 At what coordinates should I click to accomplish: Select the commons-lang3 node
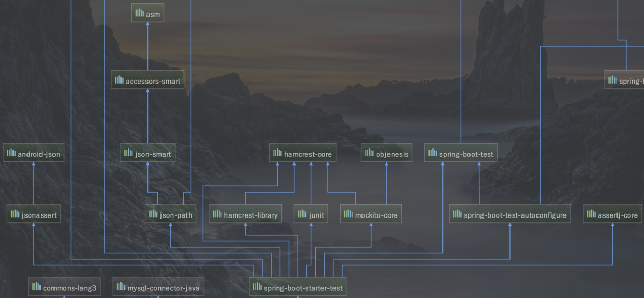click(64, 287)
